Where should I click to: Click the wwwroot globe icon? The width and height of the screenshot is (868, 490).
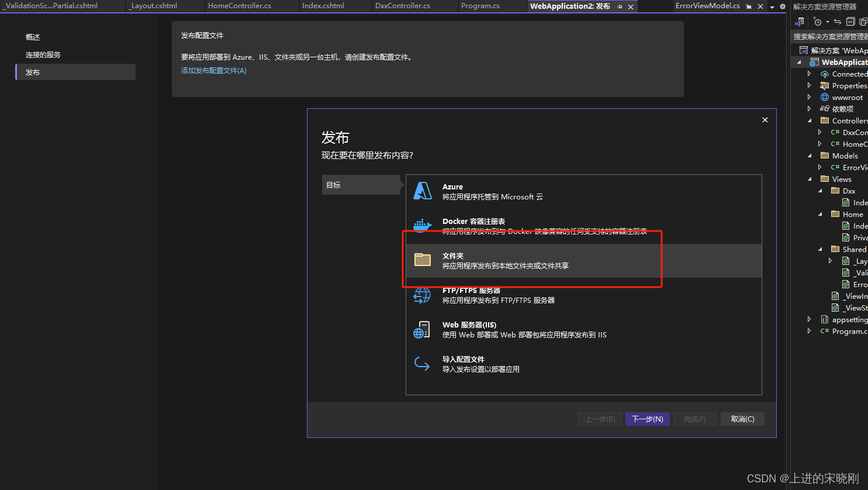click(825, 98)
